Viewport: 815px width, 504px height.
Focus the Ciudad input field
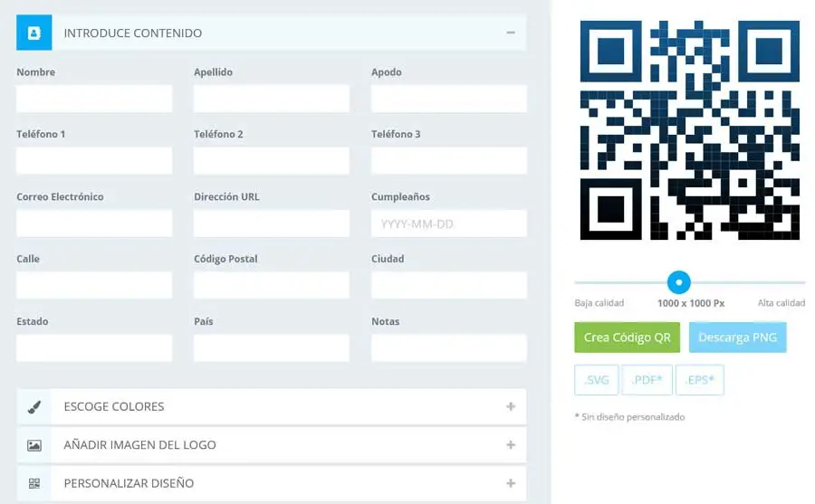[448, 285]
